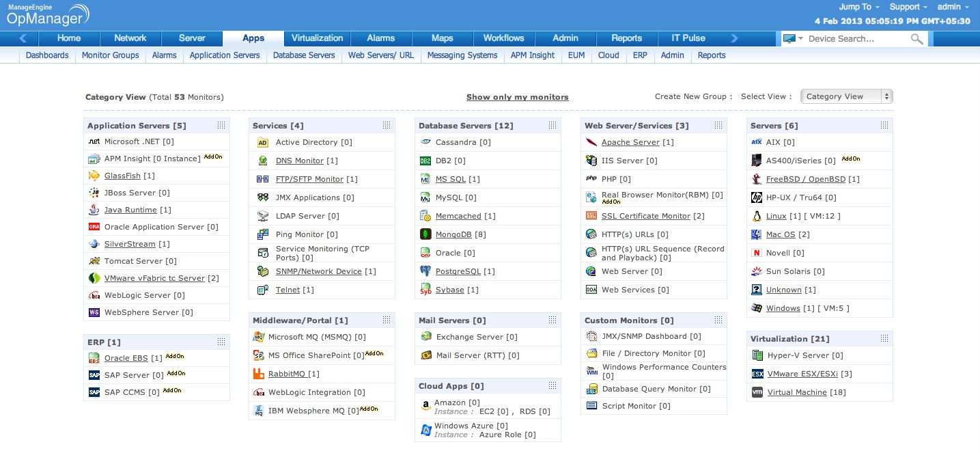Click the Cassandra eye icon

(425, 142)
